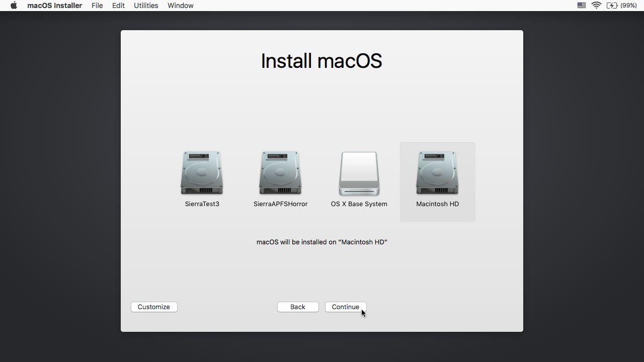Click the keyboard input source icon
644x362 pixels.
tap(581, 6)
